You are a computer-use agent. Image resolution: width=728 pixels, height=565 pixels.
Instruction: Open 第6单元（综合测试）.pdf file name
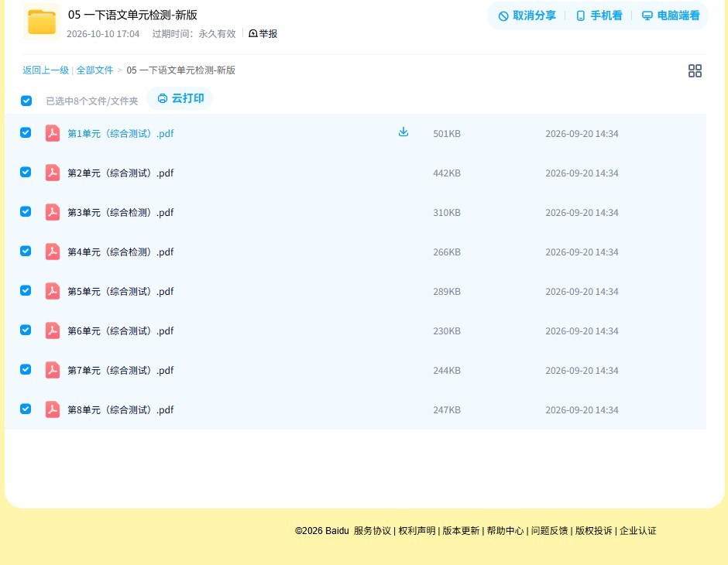coord(121,330)
